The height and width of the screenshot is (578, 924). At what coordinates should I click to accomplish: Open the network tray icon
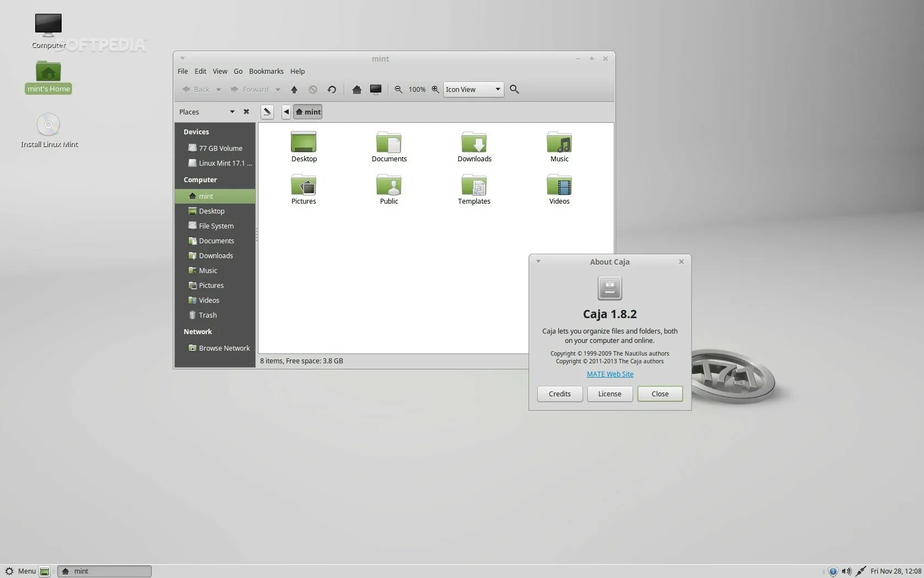tap(861, 571)
